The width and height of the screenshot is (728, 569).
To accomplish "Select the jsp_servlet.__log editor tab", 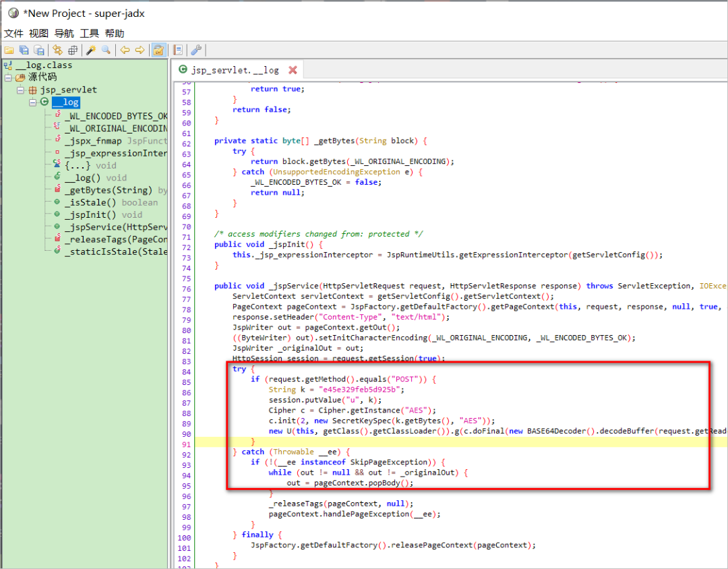I will click(234, 70).
